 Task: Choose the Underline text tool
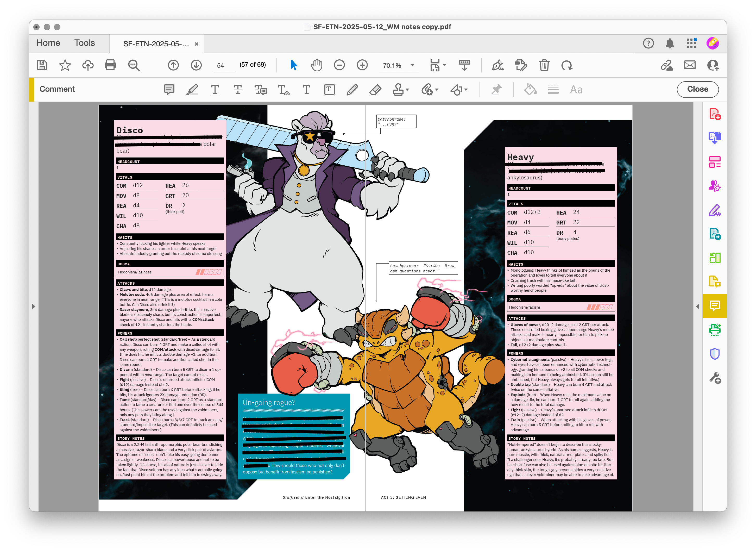click(x=215, y=89)
